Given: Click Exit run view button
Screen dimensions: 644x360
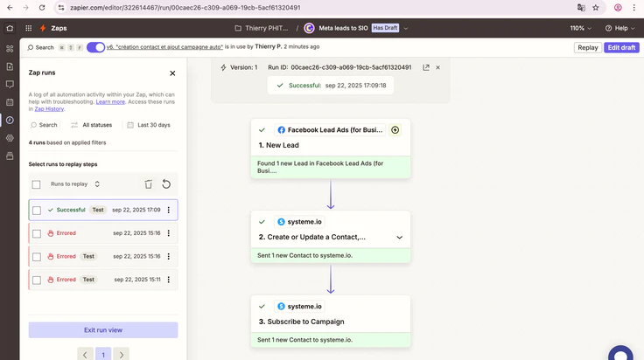Looking at the screenshot, I should 103,330.
